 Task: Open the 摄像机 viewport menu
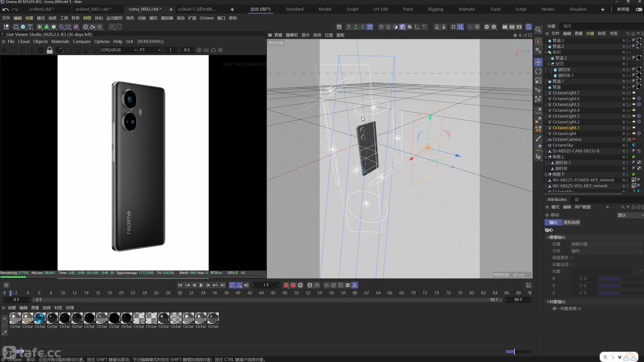point(292,35)
